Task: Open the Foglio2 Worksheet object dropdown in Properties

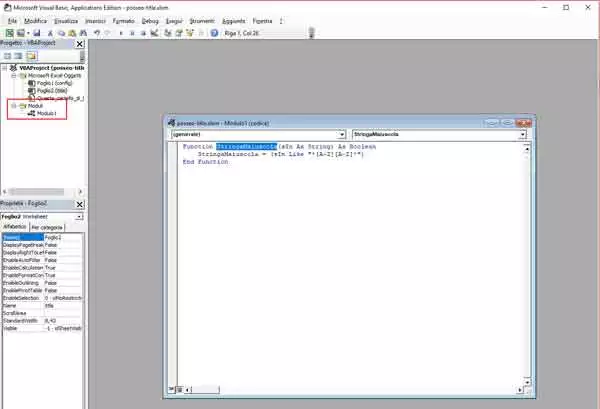Action: (x=79, y=217)
